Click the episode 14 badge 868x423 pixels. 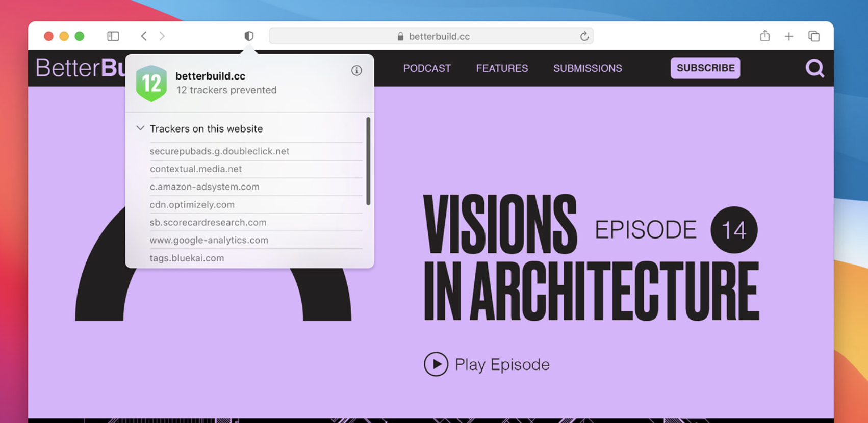(734, 230)
